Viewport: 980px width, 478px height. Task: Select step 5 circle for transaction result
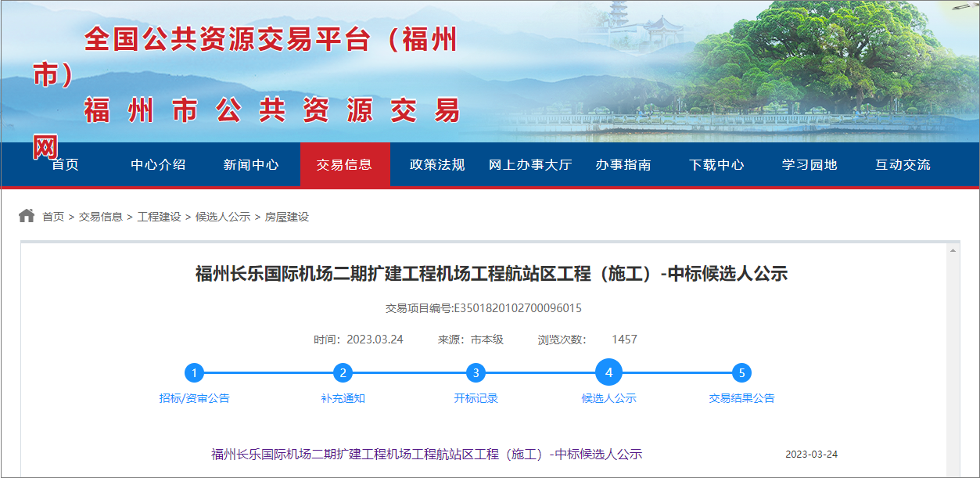741,373
